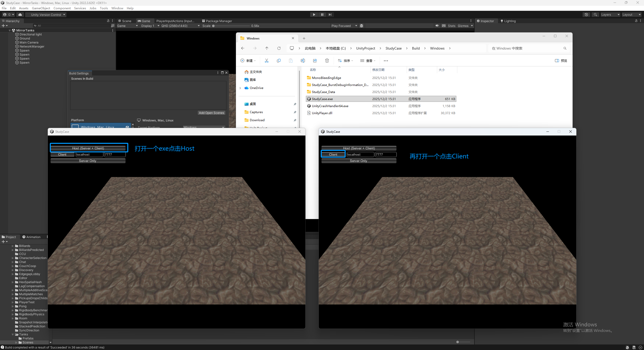The width and height of the screenshot is (644, 350).
Task: Switch to the Package Manager tab
Action: pyautogui.click(x=217, y=21)
